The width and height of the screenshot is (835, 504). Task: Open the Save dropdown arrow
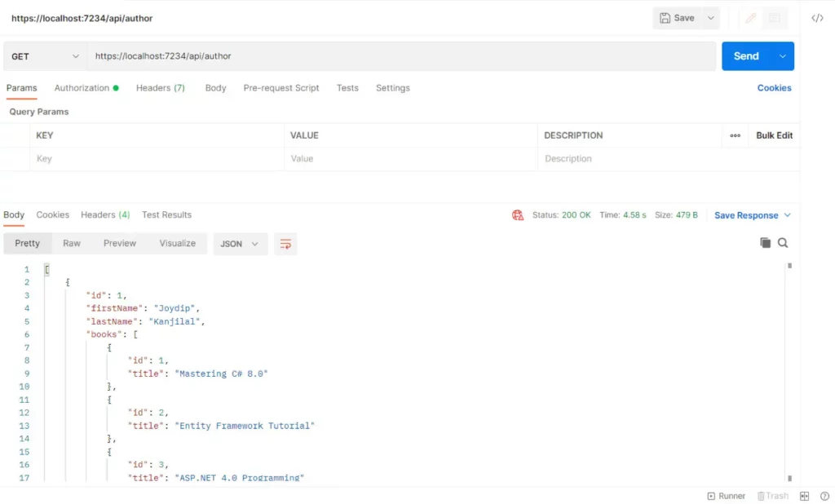point(710,18)
